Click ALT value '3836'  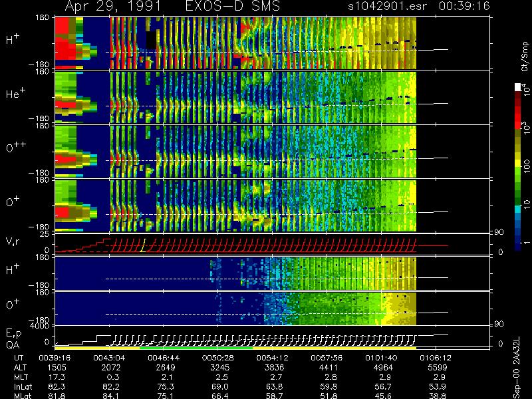click(x=274, y=368)
